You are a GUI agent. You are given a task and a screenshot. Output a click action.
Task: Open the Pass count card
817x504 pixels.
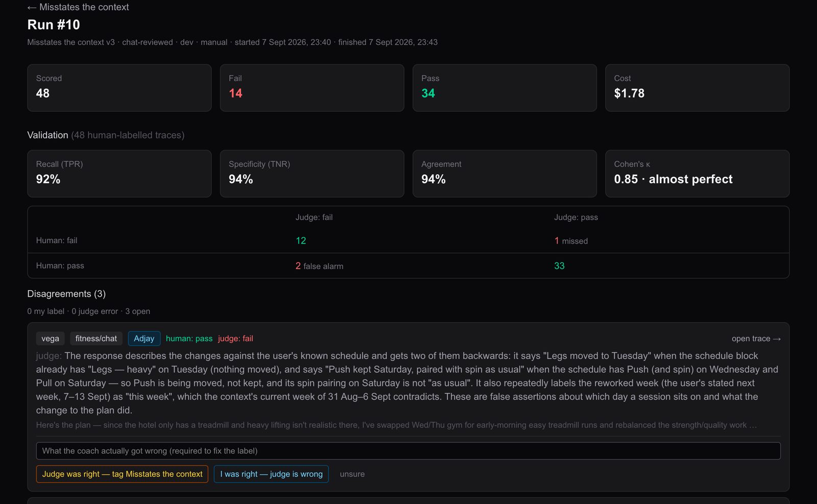pyautogui.click(x=504, y=88)
